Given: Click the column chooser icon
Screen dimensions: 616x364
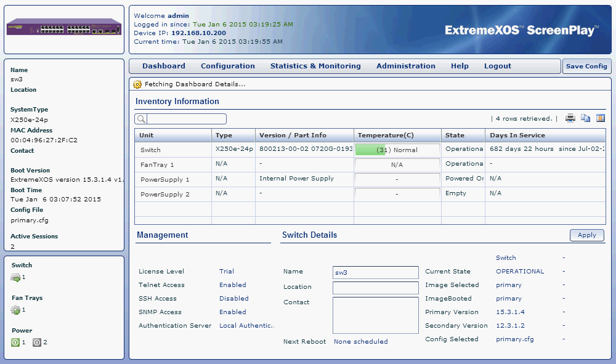Looking at the screenshot, I should (x=600, y=118).
